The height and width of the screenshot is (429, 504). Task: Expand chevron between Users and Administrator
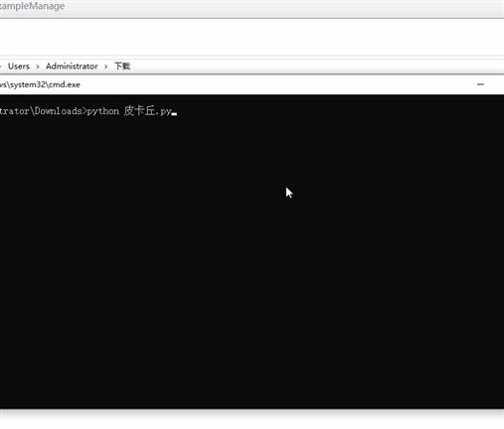click(x=38, y=67)
